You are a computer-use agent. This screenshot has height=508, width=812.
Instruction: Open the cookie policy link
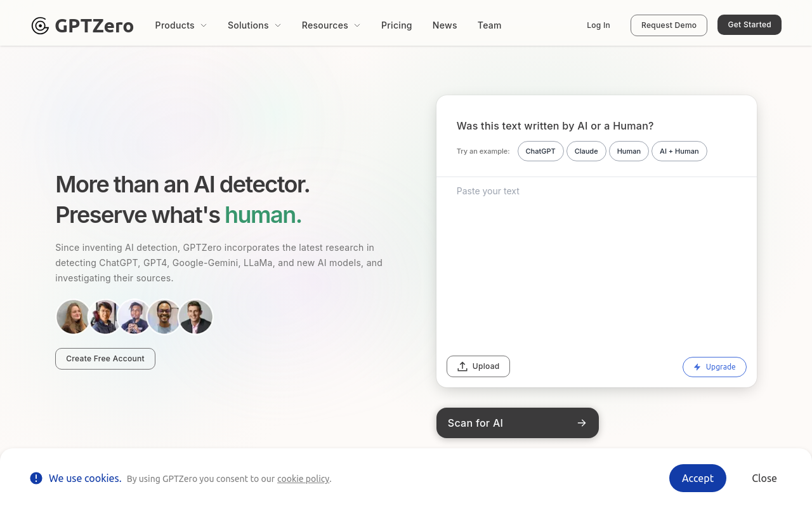click(x=303, y=479)
